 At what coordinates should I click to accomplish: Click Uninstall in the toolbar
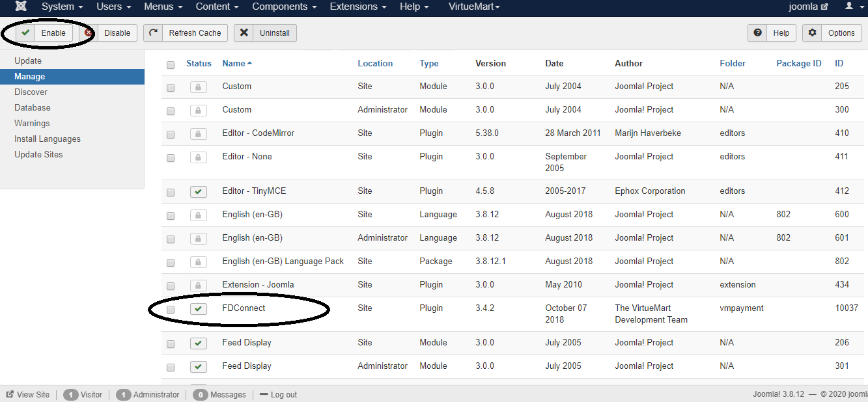(266, 33)
